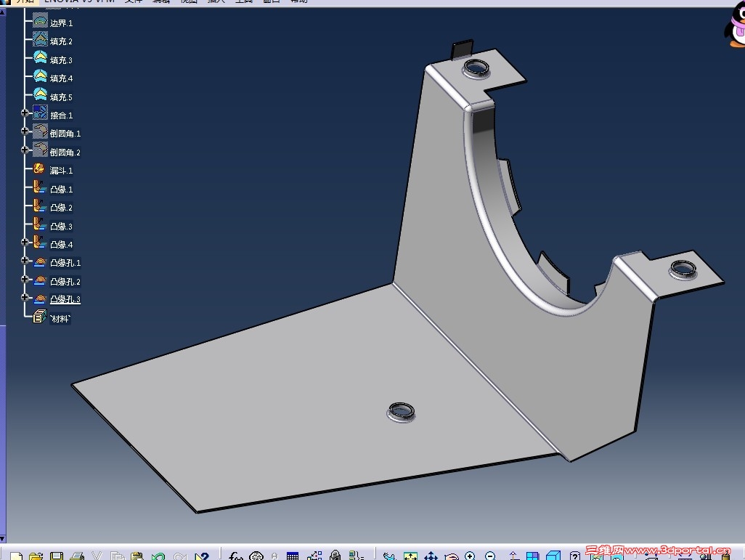Select the flanged hole on right tab
The height and width of the screenshot is (560, 745).
click(x=683, y=269)
